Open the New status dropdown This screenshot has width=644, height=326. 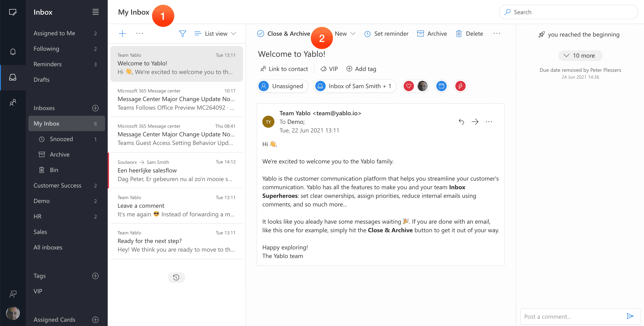coord(345,34)
